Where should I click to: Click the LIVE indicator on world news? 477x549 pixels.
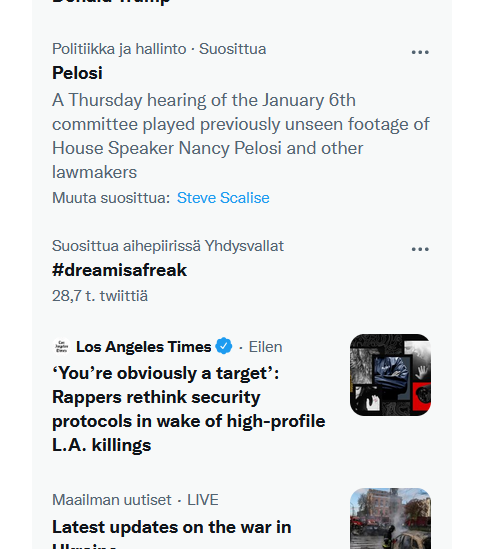point(203,500)
